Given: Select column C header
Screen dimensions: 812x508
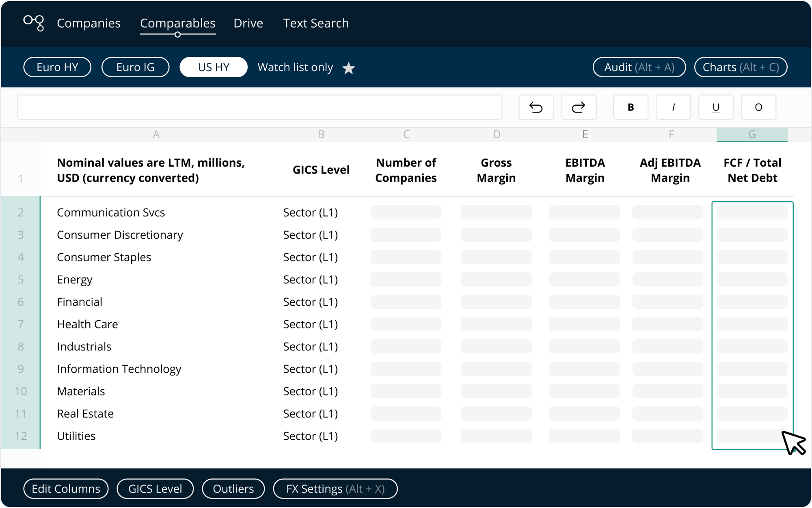Looking at the screenshot, I should 406,135.
